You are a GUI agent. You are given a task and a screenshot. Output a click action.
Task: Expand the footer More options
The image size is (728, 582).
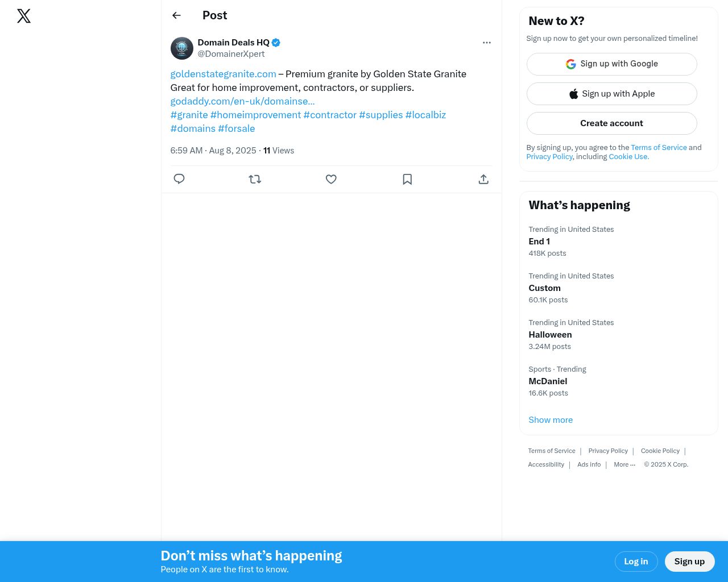[624, 465]
